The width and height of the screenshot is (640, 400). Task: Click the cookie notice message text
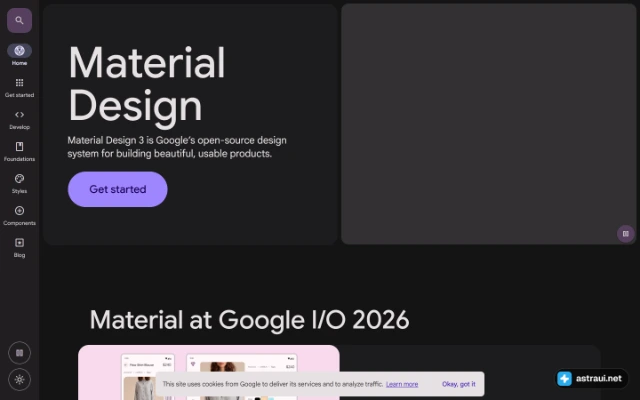point(273,384)
